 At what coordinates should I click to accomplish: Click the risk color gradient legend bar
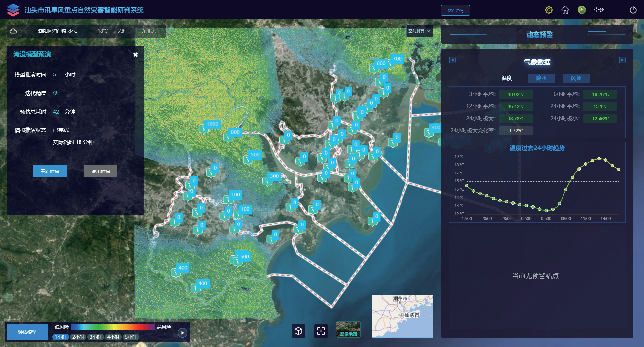113,327
